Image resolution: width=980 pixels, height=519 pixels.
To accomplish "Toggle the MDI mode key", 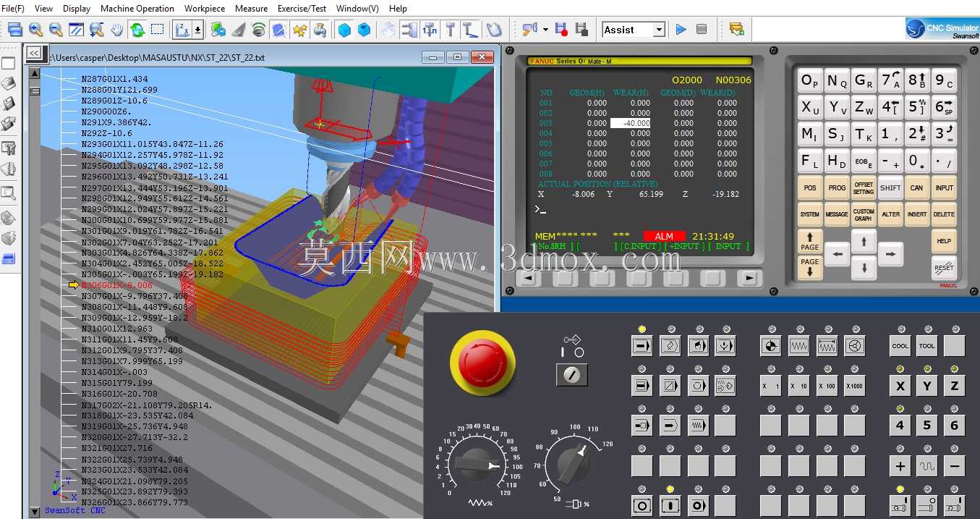I will (697, 346).
